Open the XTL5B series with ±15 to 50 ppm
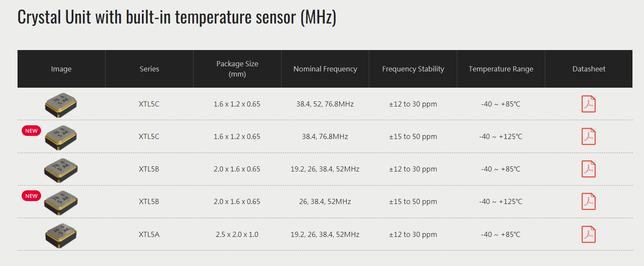The height and width of the screenshot is (266, 644). tap(149, 201)
